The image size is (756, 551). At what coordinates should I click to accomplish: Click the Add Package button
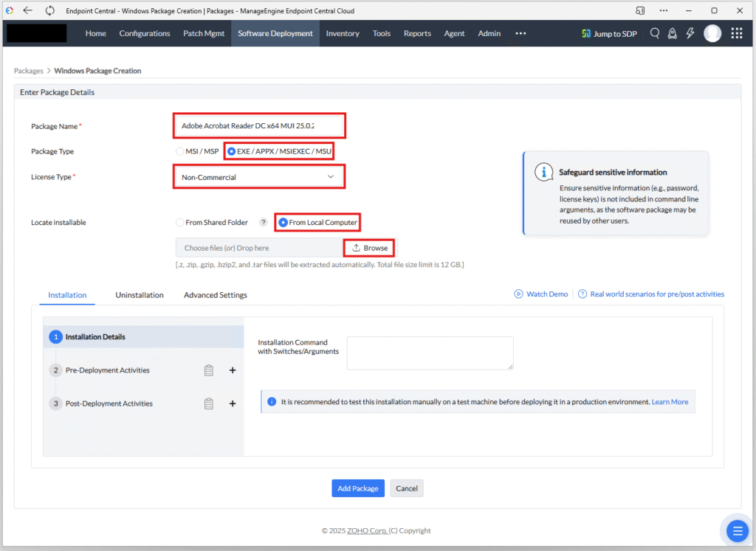point(357,488)
